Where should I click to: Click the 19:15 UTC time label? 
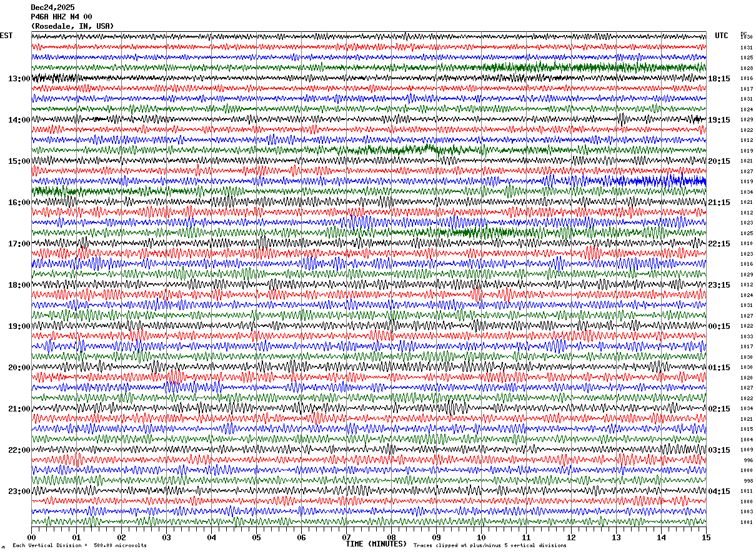click(x=719, y=120)
